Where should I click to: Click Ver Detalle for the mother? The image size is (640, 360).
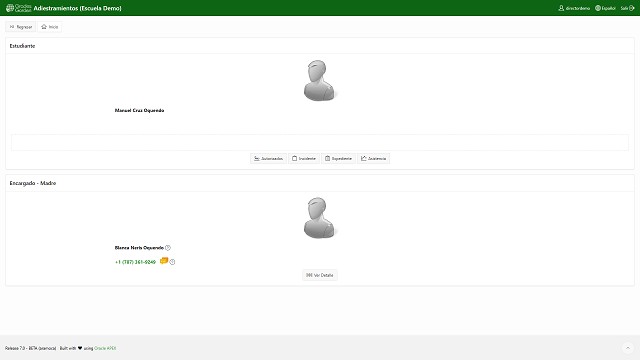point(320,275)
